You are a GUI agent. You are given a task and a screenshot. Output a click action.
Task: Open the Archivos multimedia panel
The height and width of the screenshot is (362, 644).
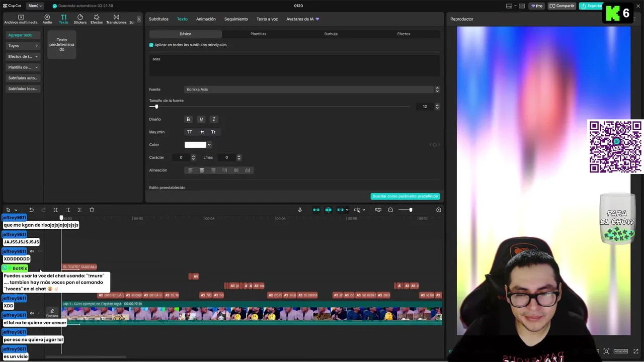click(x=21, y=19)
